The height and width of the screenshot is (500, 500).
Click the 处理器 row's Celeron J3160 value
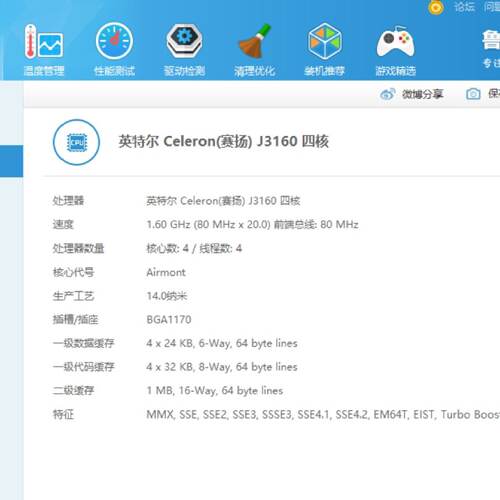[223, 201]
